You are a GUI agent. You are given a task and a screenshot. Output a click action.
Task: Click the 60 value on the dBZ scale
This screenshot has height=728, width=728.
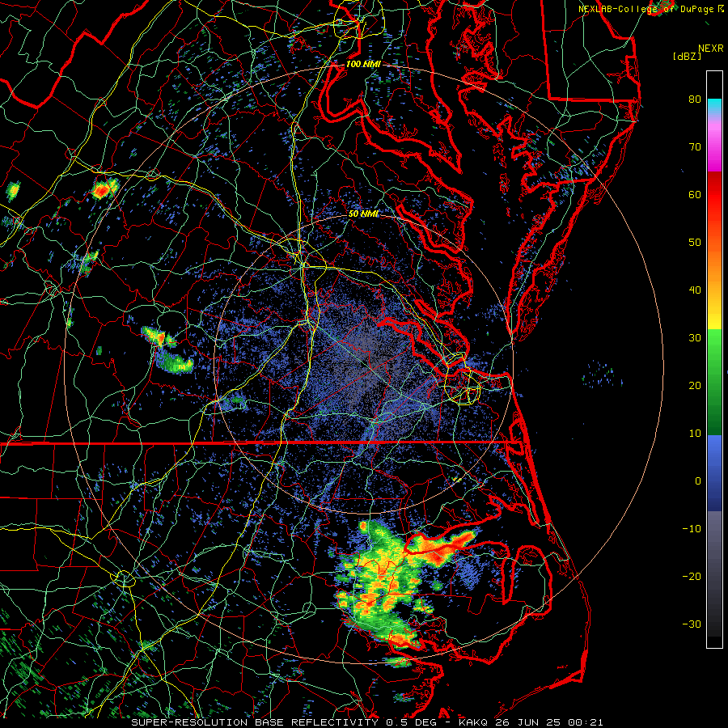695,194
